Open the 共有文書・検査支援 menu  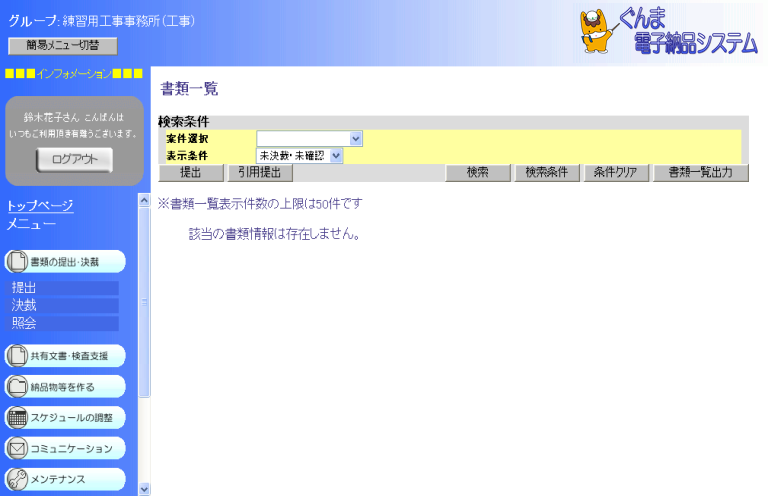pyautogui.click(x=65, y=355)
